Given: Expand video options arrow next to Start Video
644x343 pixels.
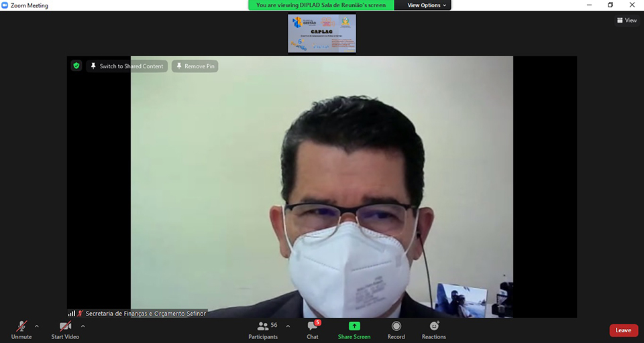Looking at the screenshot, I should point(85,326).
